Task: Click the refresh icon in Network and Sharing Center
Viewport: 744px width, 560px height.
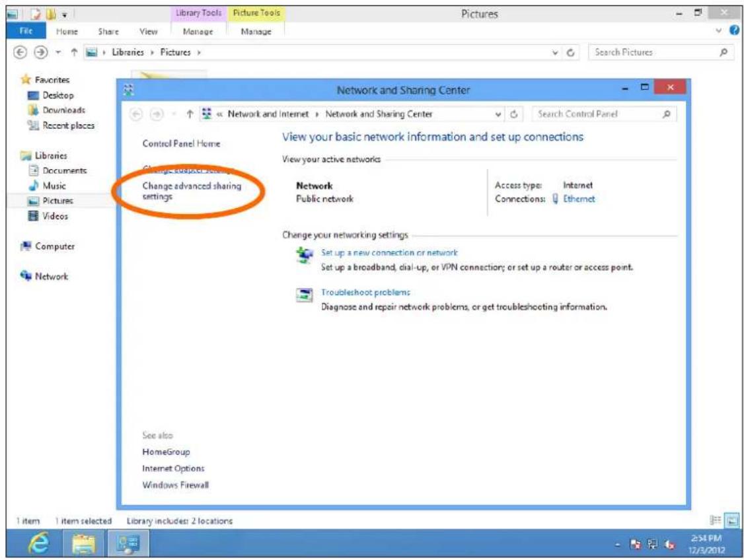Action: 513,114
